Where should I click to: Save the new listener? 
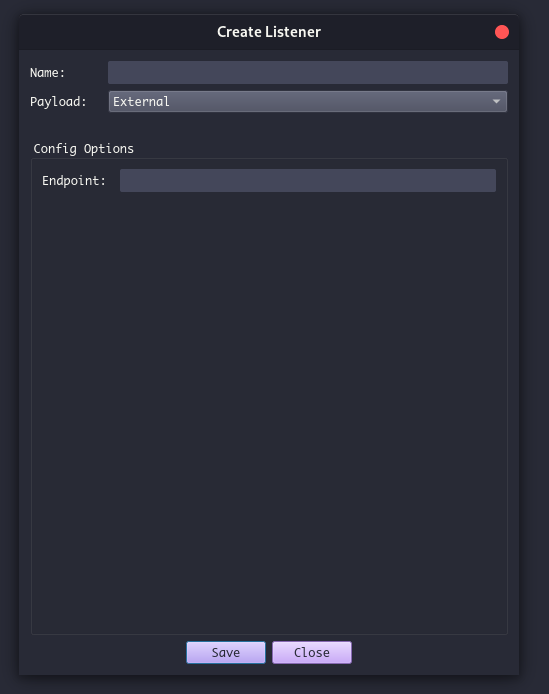click(x=226, y=652)
